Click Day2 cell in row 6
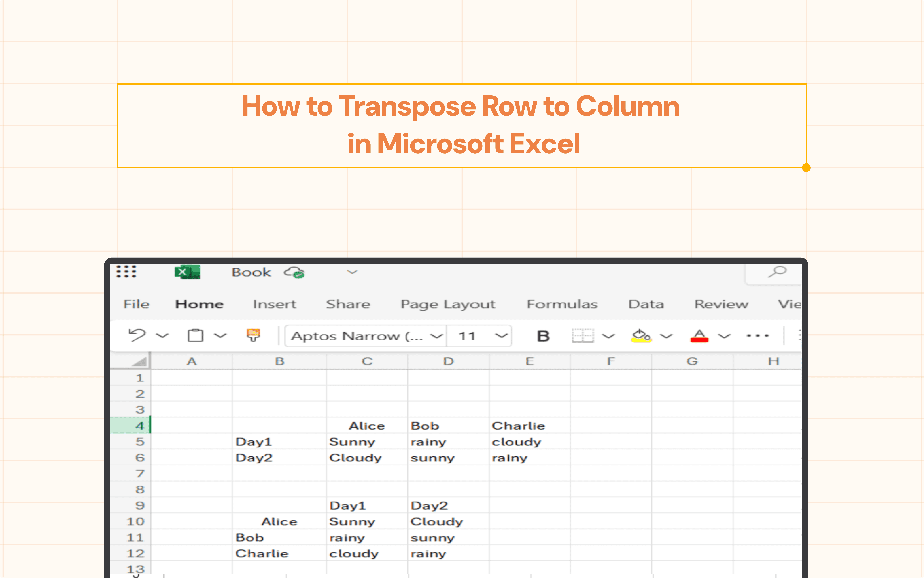This screenshot has width=924, height=578. [280, 458]
